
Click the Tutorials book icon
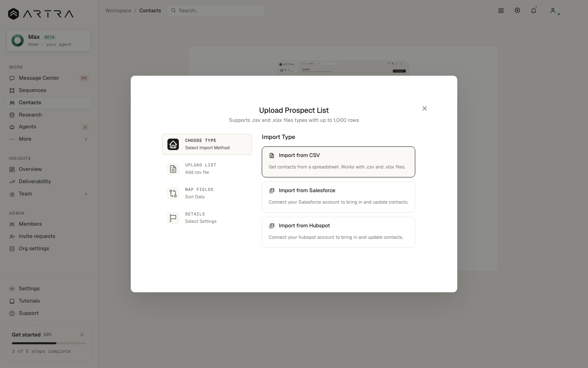tap(12, 301)
